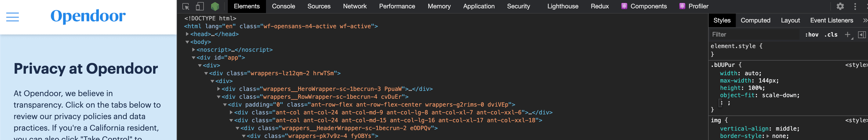The image size is (868, 140).
Task: Collapse the div id="app" node
Action: 194,57
